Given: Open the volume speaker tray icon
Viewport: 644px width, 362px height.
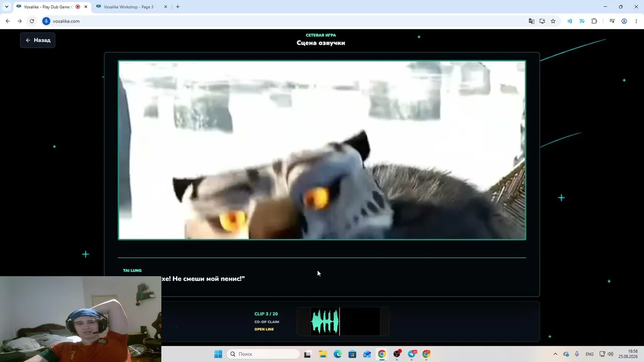Looking at the screenshot, I should (x=610, y=354).
